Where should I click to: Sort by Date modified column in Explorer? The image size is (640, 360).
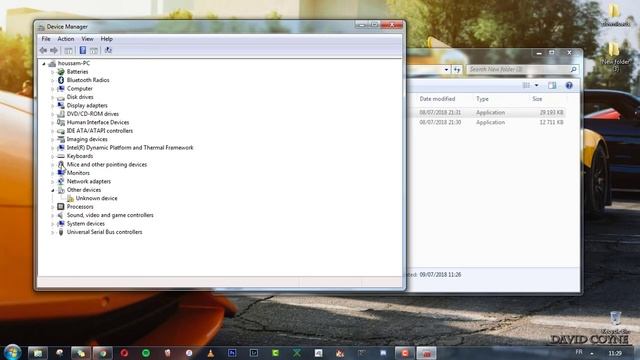click(437, 99)
